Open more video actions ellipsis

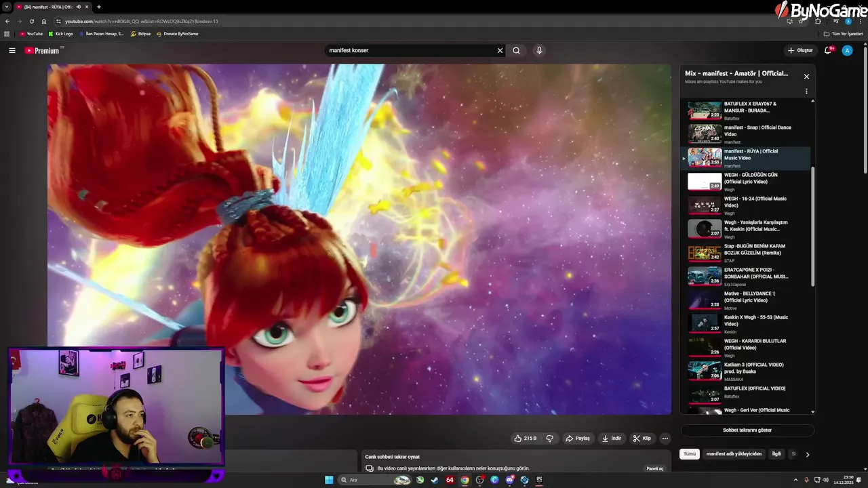point(665,439)
